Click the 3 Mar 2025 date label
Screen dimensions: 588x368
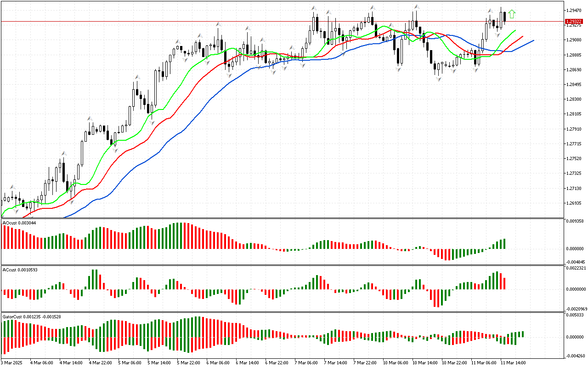[12, 362]
